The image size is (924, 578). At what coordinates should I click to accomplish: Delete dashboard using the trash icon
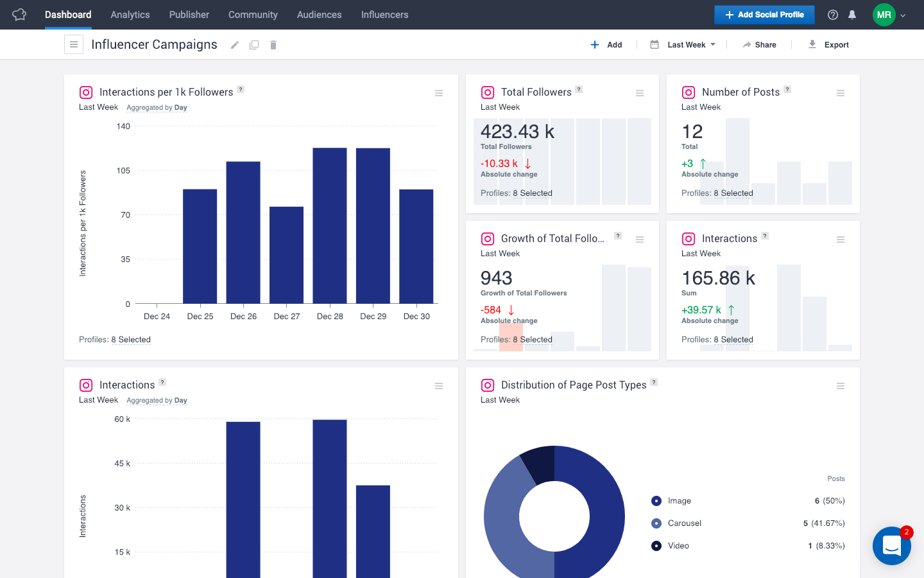click(x=273, y=45)
